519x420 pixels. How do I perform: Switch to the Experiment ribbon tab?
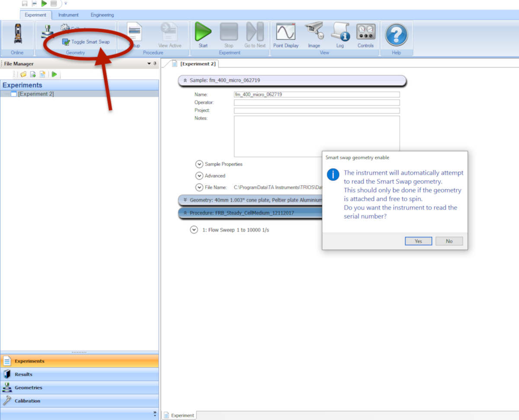tap(35, 15)
